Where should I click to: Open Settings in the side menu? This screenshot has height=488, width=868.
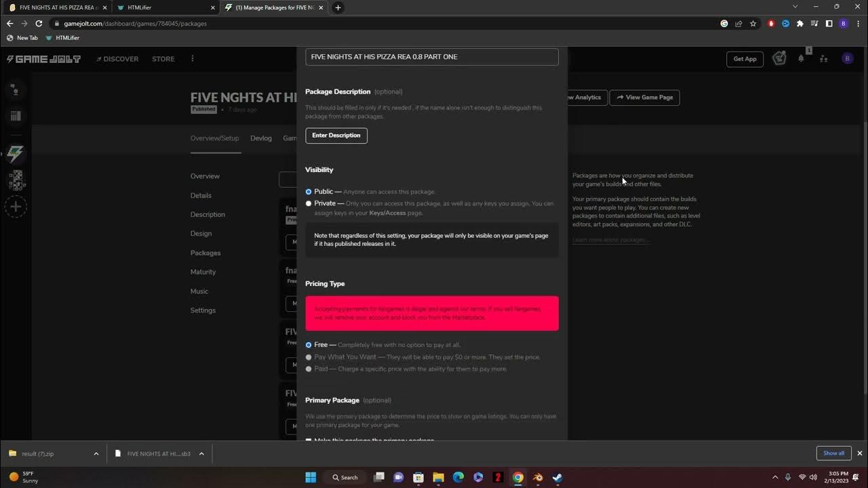pyautogui.click(x=203, y=310)
